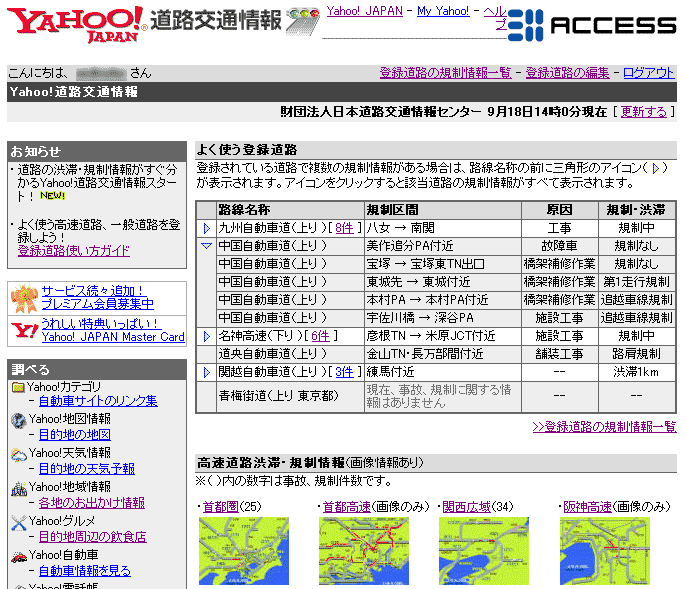The image size is (685, 589).
Task: Click the Y! Master Card icon
Action: (24, 330)
